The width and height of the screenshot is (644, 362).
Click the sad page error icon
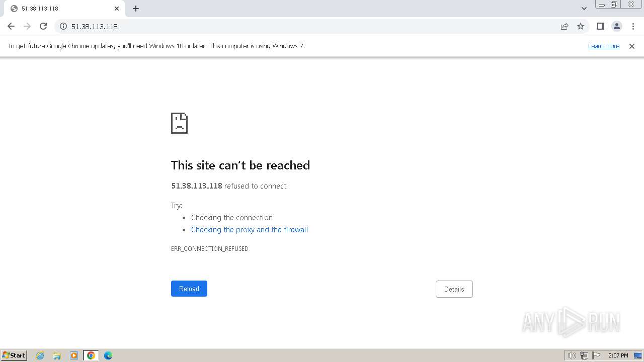pos(179,123)
